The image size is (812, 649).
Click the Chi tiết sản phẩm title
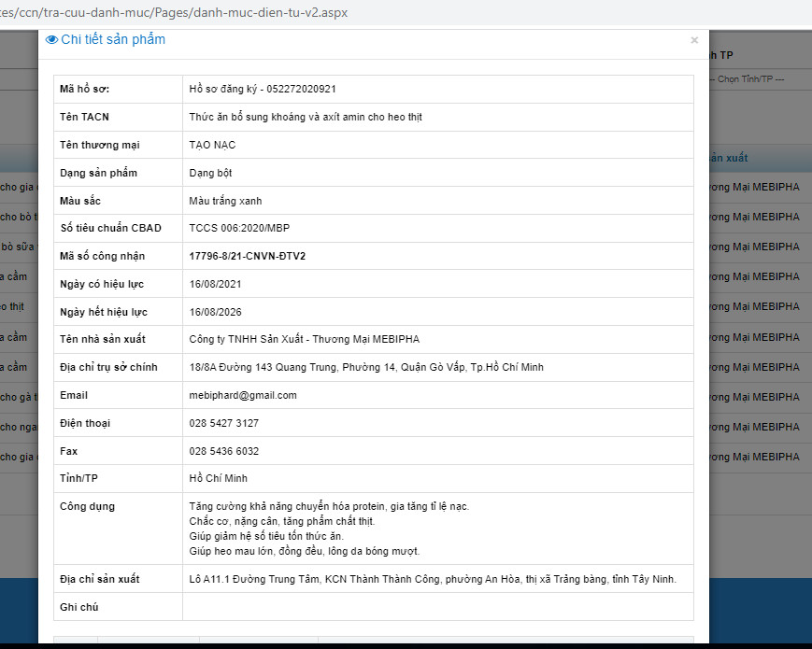click(113, 40)
